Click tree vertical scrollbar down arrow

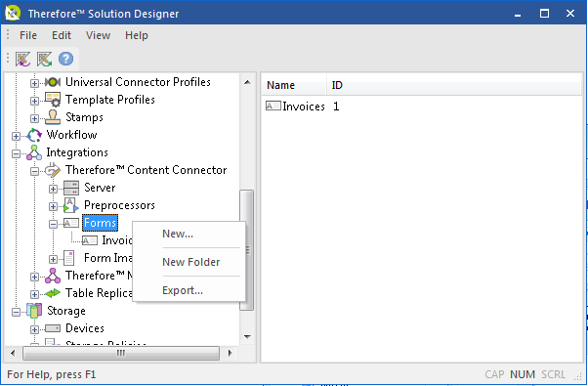tap(247, 336)
